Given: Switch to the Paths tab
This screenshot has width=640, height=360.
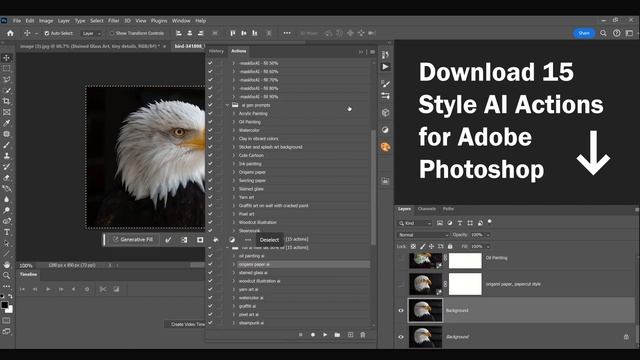Looking at the screenshot, I should point(448,209).
